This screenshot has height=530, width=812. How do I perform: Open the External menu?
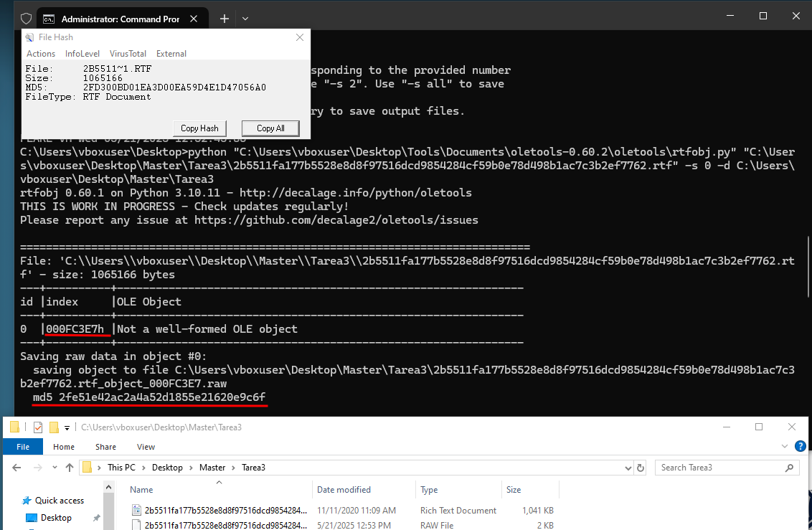click(171, 54)
